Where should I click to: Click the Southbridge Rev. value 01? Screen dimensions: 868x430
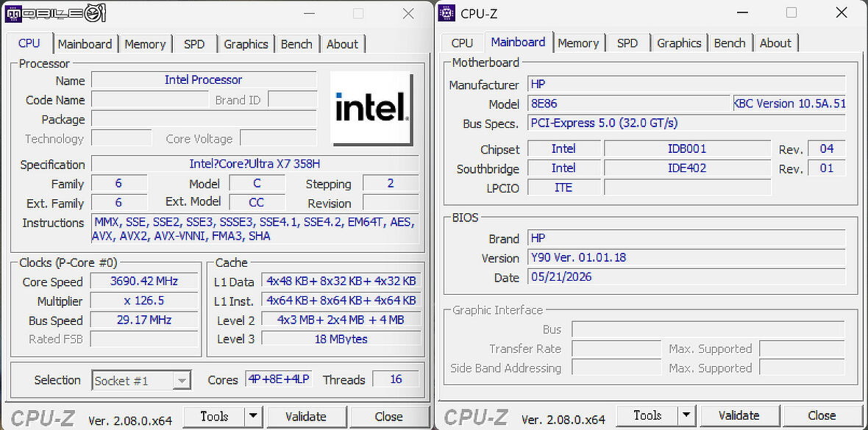(827, 168)
